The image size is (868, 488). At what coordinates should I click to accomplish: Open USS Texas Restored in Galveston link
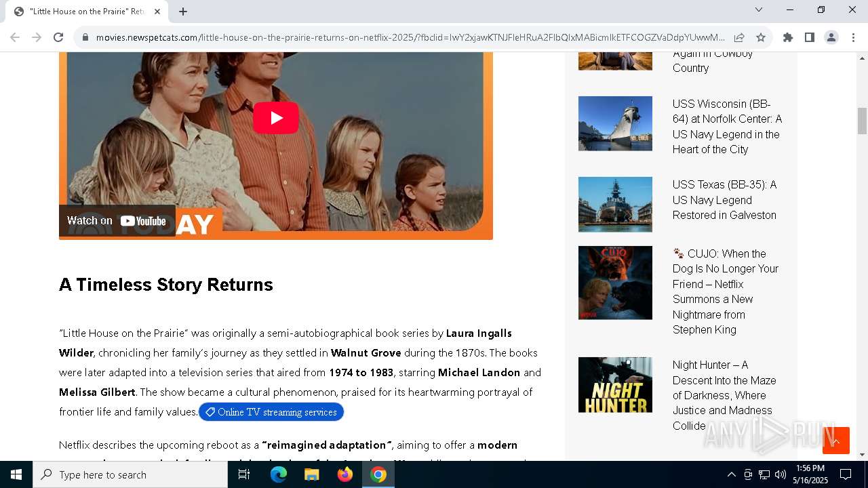pyautogui.click(x=724, y=200)
